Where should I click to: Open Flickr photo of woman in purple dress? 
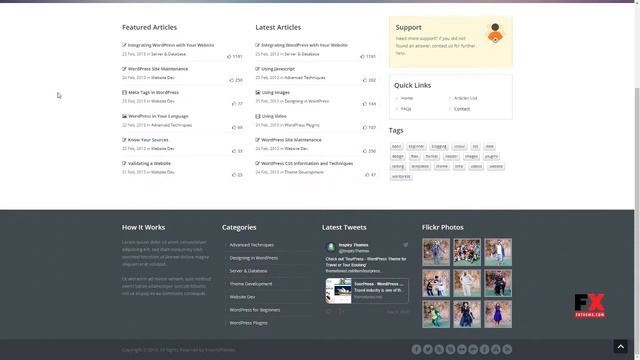tap(498, 314)
